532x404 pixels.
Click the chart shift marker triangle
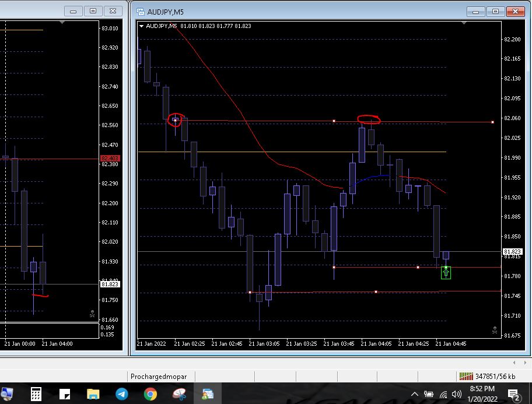(465, 23)
